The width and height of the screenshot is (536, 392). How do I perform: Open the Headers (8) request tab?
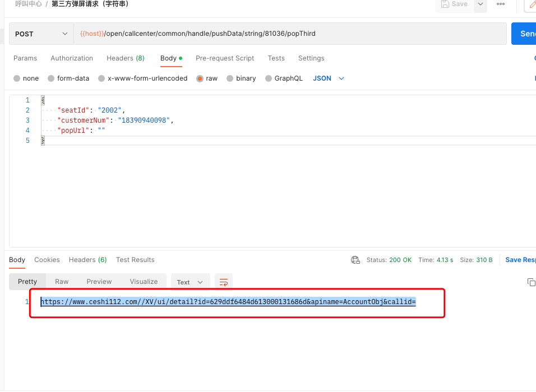pyautogui.click(x=126, y=58)
